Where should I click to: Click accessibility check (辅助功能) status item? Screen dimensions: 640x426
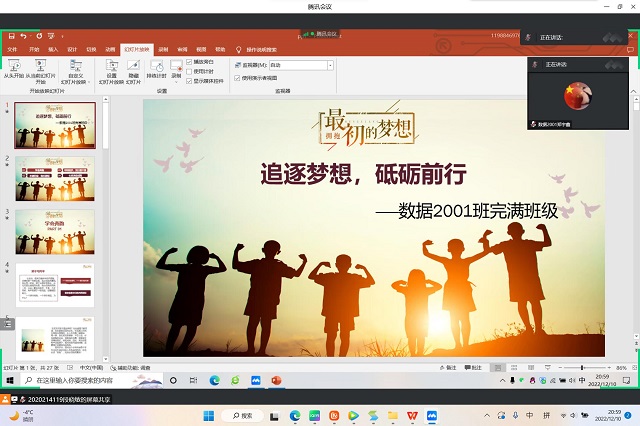coord(131,368)
